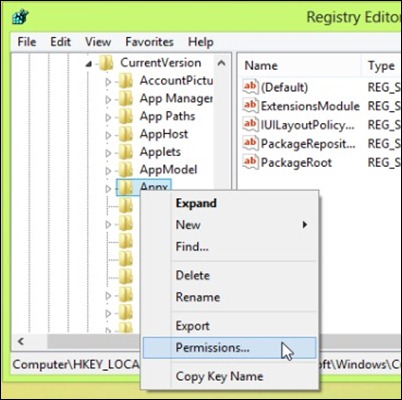The width and height of the screenshot is (402, 400).
Task: Collapse the CurrentVersion key
Action: (89, 63)
